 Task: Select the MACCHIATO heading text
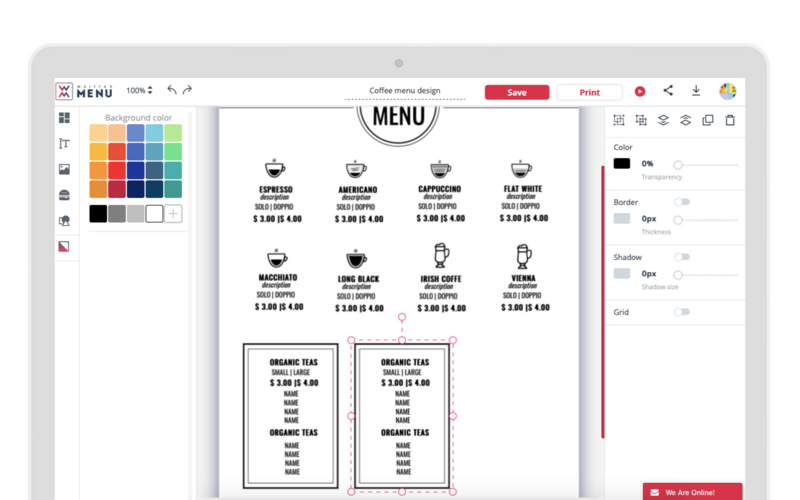tap(278, 278)
